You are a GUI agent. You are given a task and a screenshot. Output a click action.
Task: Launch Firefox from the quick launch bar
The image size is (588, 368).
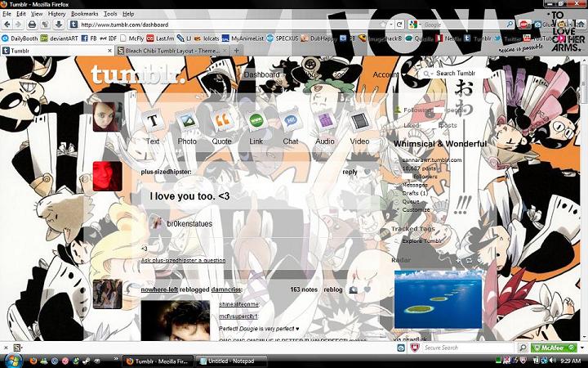coord(33,361)
